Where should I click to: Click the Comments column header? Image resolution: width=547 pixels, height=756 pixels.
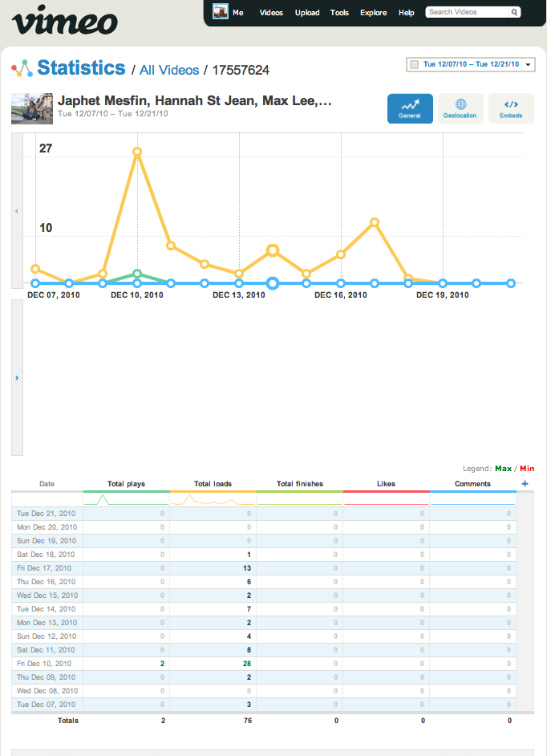(472, 484)
